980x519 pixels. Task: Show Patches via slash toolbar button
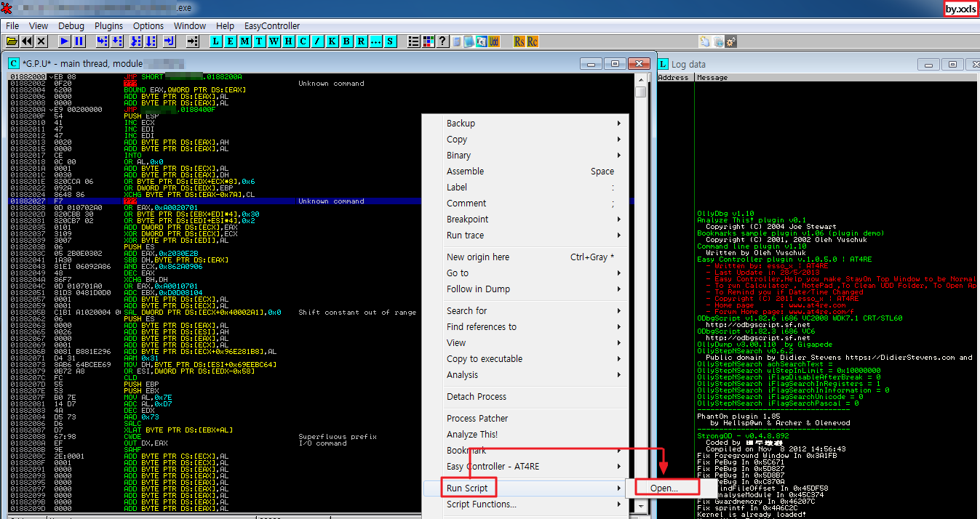click(317, 41)
